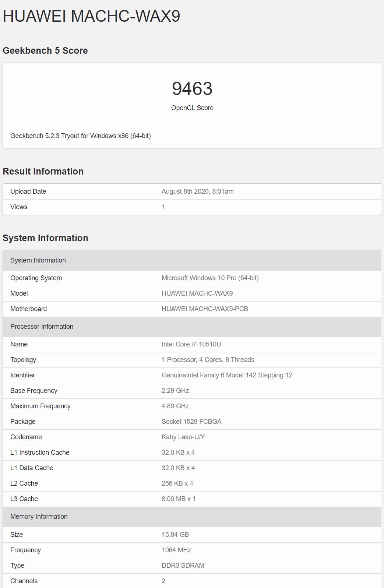This screenshot has height=588, width=384.
Task: Click the Kaby Lake-U/Y value
Action: (183, 437)
